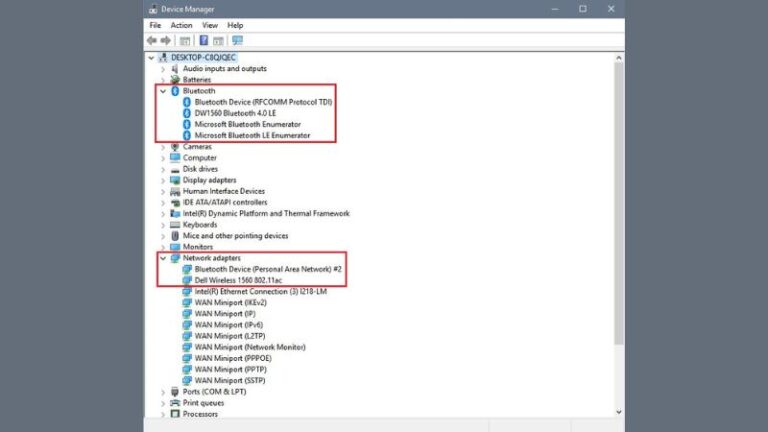768x432 pixels.
Task: Click the Mice and other pointing devices icon
Action: tap(175, 236)
